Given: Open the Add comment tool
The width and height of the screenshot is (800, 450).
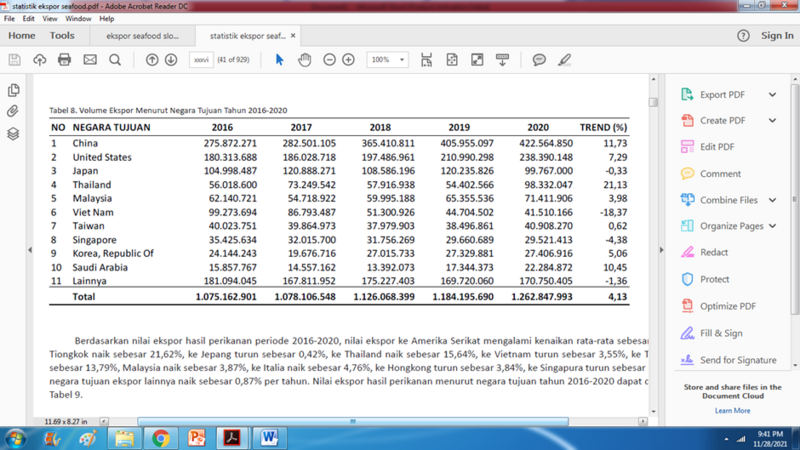Looking at the screenshot, I should click(539, 60).
